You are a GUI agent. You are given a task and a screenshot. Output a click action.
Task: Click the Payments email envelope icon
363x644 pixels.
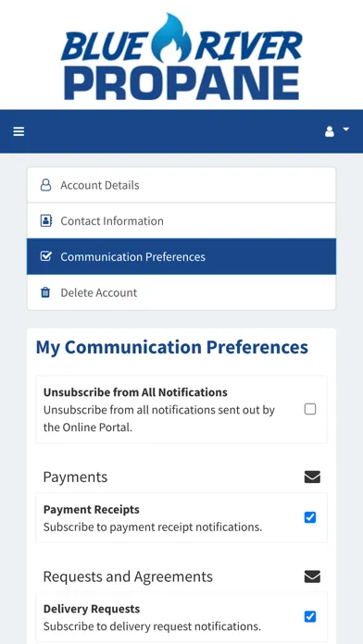[x=312, y=477]
